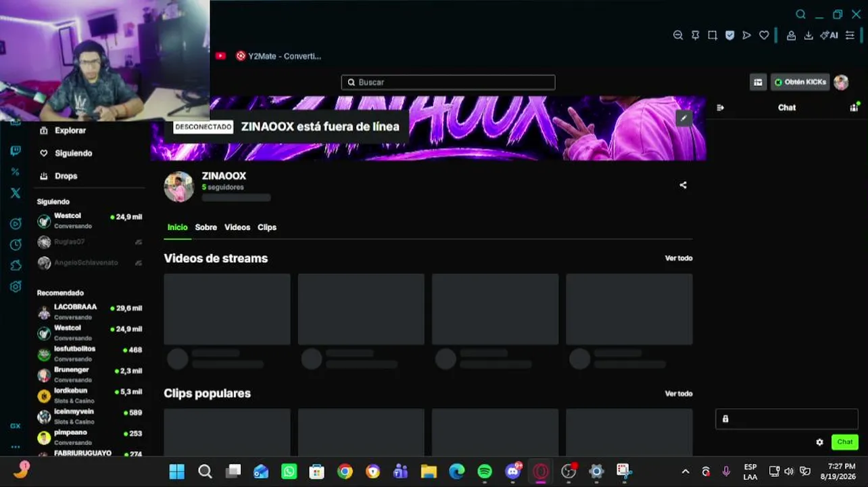Screen dimensions: 868x487
Task: Open Opera GX settings gear in sidebar
Action: click(x=16, y=287)
